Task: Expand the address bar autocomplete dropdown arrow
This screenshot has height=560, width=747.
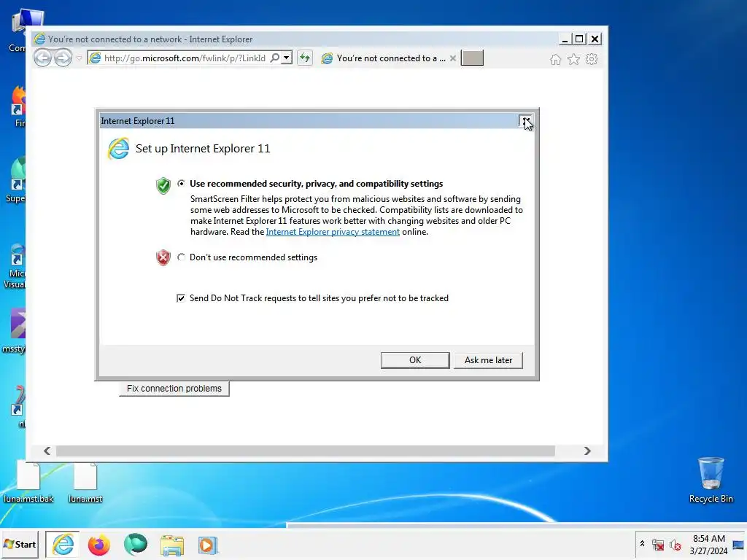Action: click(286, 58)
